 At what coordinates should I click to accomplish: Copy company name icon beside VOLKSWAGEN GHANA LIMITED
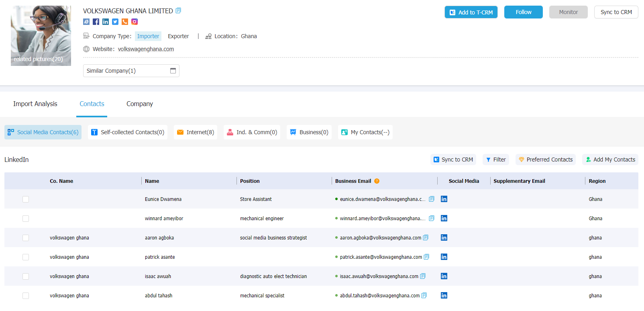click(x=178, y=10)
